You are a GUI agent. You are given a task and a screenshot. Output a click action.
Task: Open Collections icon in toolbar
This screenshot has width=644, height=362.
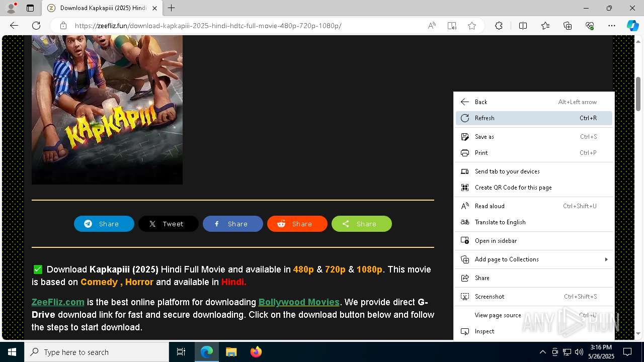point(568,26)
